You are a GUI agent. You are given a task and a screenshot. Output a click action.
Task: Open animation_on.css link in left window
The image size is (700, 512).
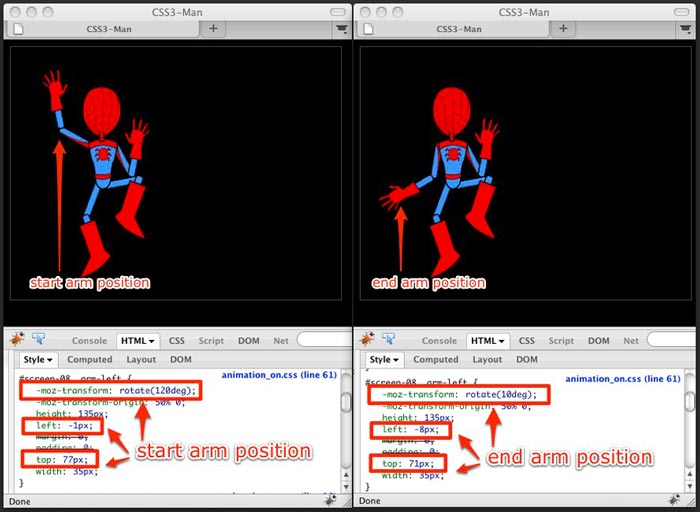(x=279, y=375)
